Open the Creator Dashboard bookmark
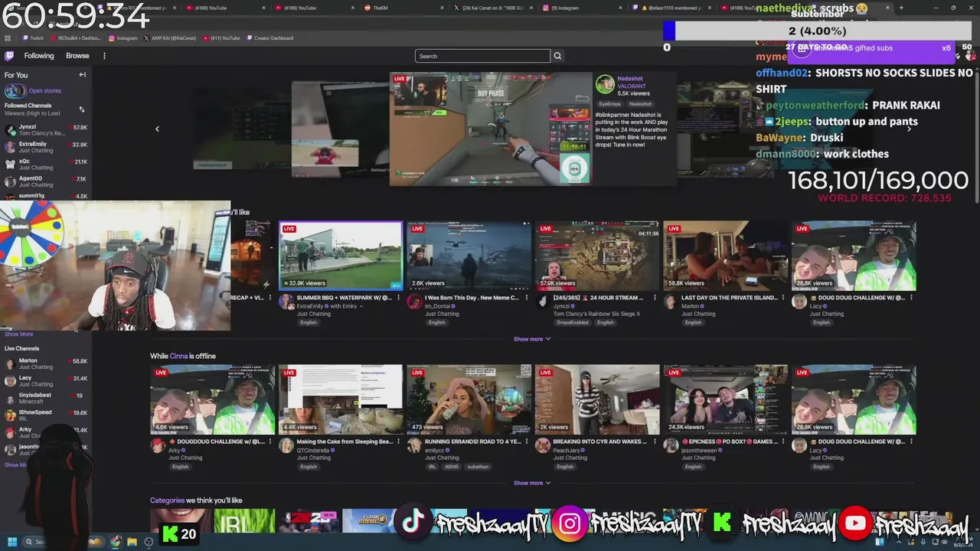Screen dimensions: 980x551 [x=269, y=37]
